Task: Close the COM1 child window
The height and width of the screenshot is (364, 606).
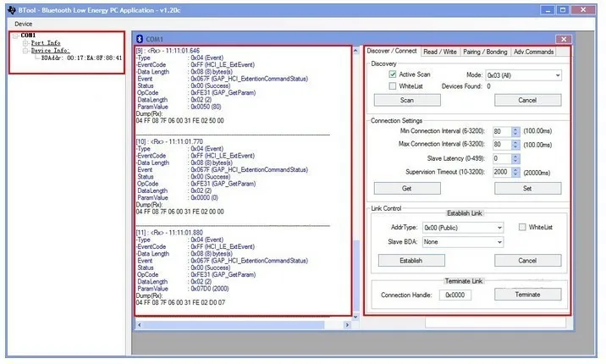Action: click(564, 39)
